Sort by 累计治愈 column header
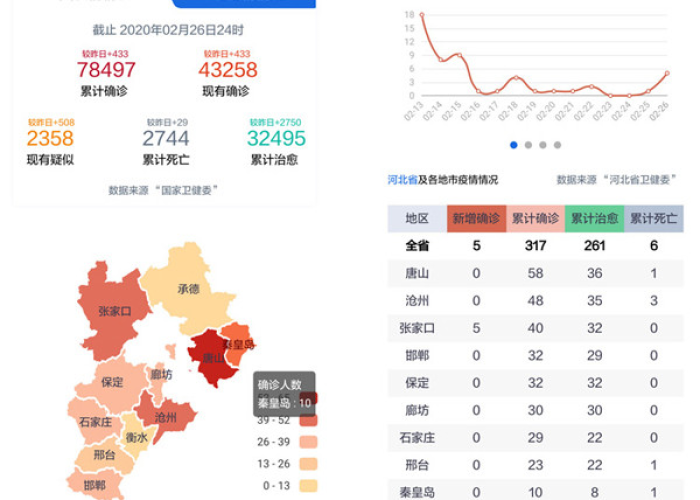This screenshot has width=700, height=500. [594, 218]
